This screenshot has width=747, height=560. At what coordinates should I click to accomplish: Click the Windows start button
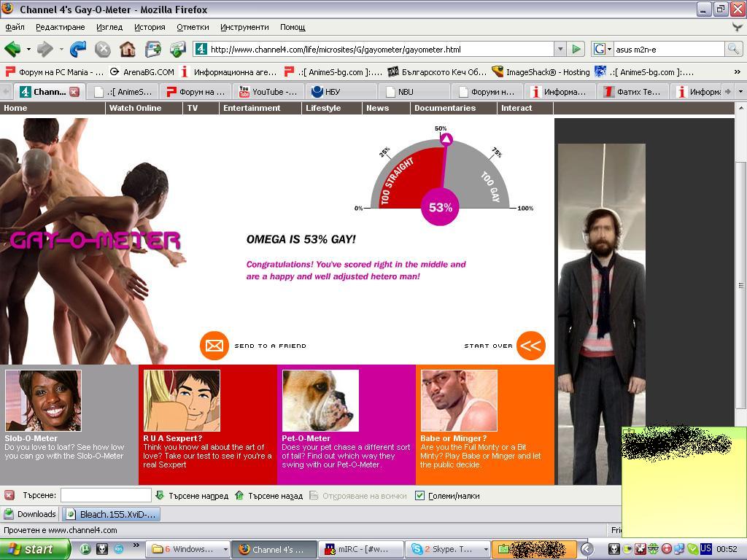click(35, 549)
